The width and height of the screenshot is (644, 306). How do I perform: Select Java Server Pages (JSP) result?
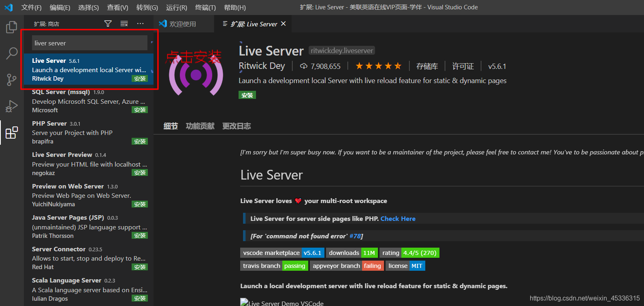coord(89,227)
